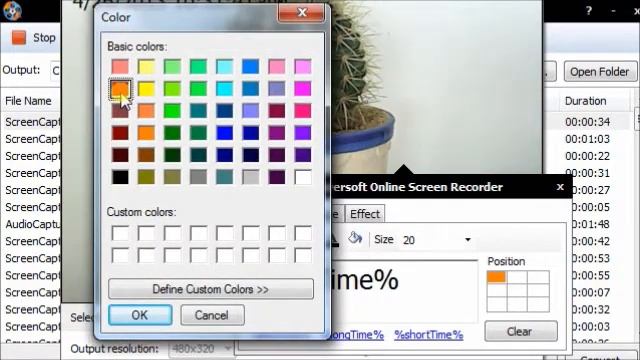
Task: Click the Open Folder button
Action: [x=600, y=72]
